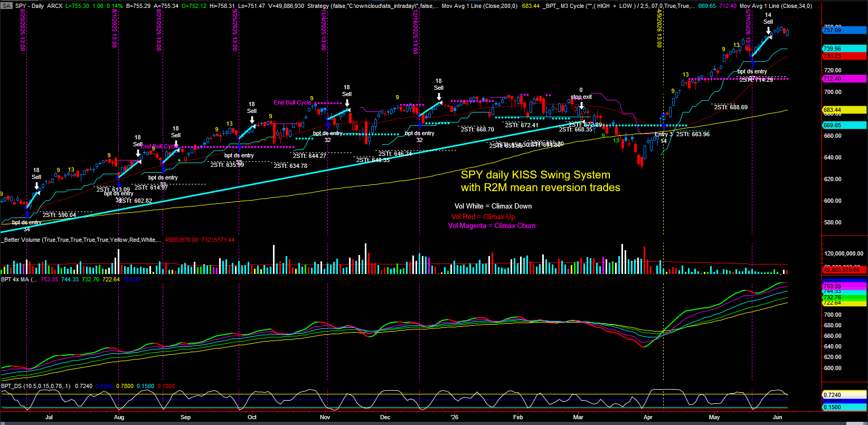Click the cyan 669.65 price axis marker
Screen dimensions: 868x425
(x=845, y=125)
